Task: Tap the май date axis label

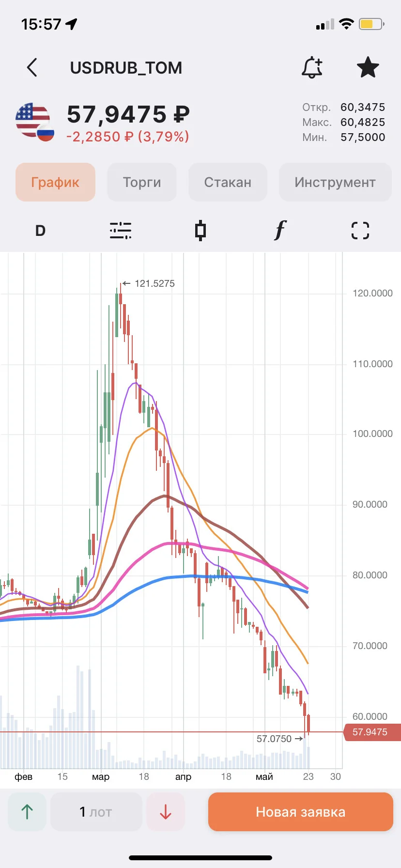Action: (264, 776)
